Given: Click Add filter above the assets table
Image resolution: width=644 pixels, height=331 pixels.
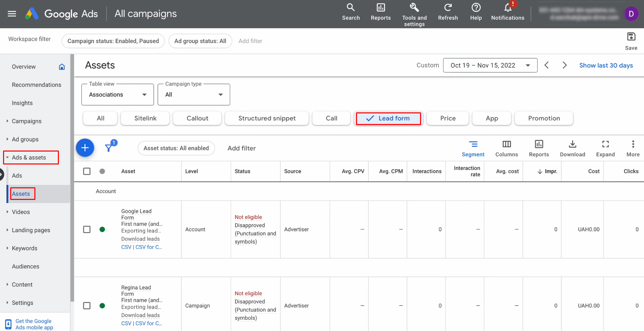Looking at the screenshot, I should coord(242,148).
